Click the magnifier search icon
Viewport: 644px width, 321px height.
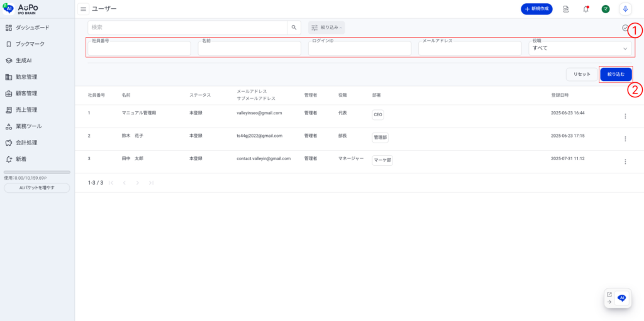294,28
